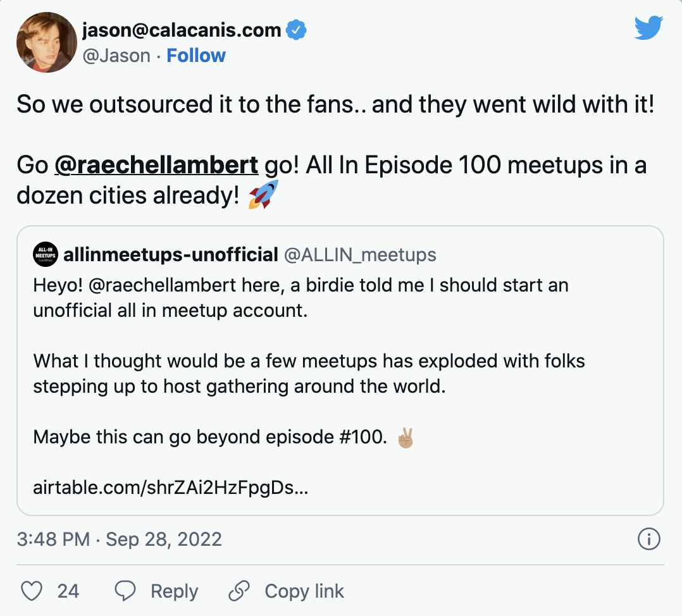Click the allinmeetups-unofficial account name
The width and height of the screenshot is (682, 616).
[x=171, y=255]
